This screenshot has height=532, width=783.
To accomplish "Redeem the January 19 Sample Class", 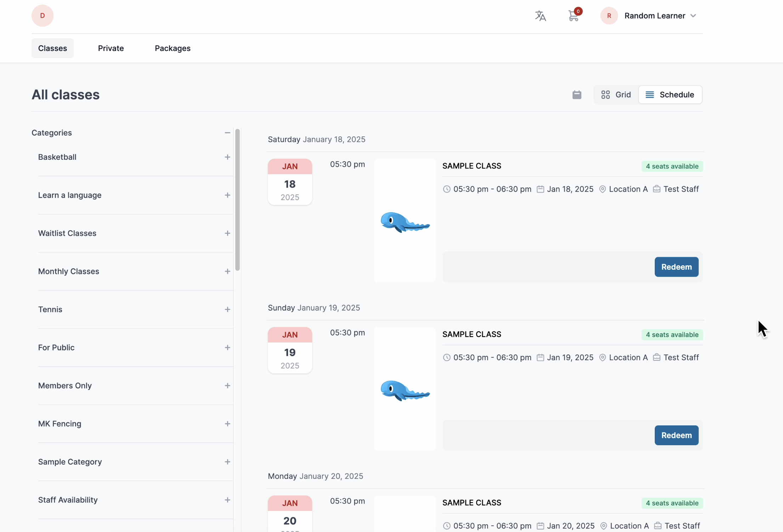I will [676, 435].
